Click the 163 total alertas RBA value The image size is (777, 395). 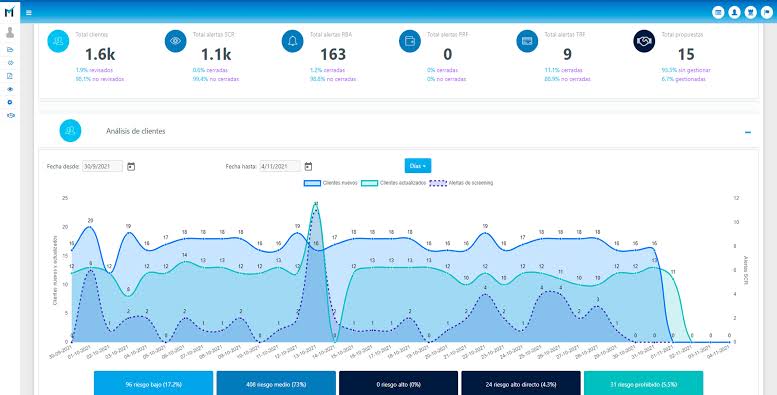click(333, 54)
